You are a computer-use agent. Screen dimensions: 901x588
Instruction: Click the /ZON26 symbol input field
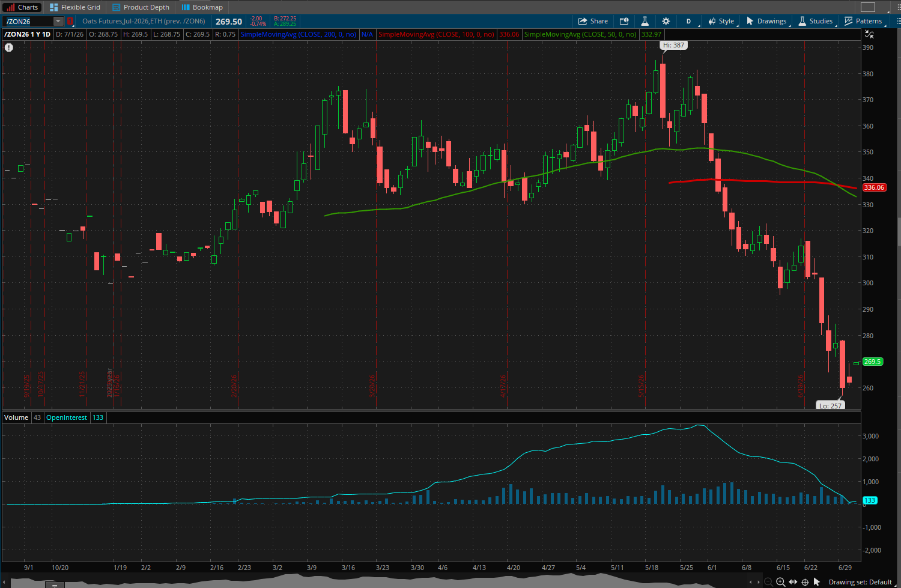tap(29, 22)
